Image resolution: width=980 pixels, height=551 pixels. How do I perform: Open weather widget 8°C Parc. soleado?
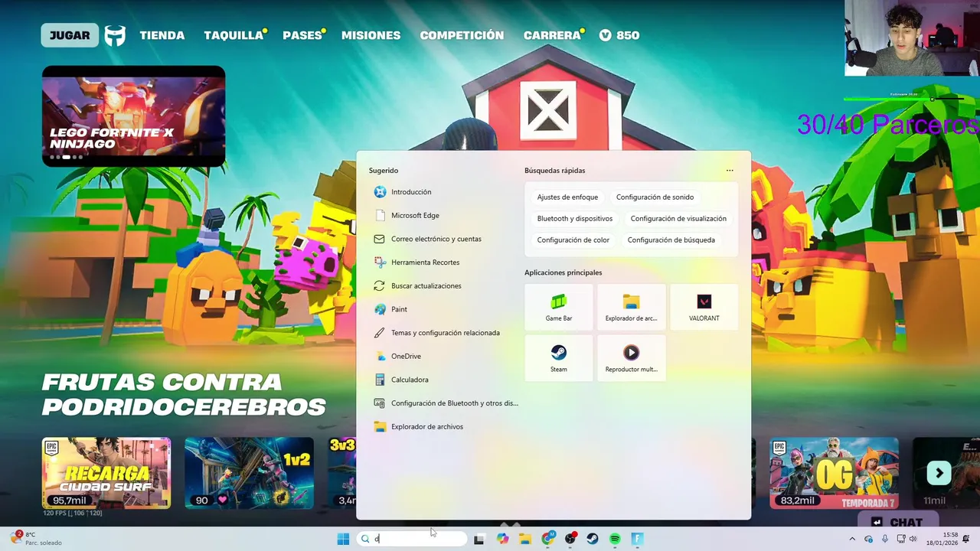[x=34, y=539]
